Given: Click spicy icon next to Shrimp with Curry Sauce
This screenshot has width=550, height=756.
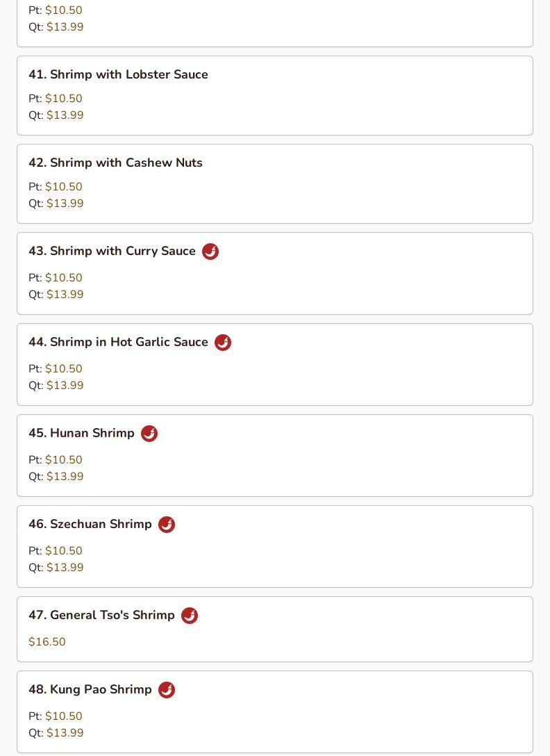Looking at the screenshot, I should (210, 252).
